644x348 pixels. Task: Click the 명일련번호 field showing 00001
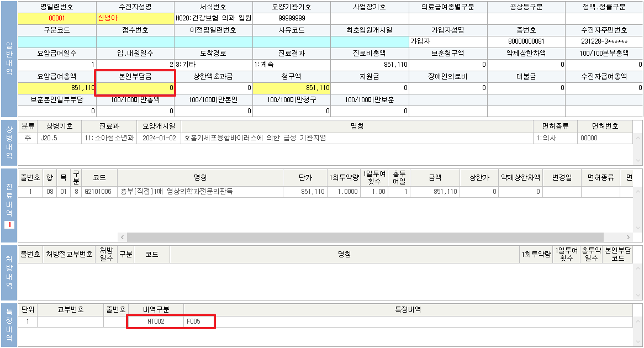point(57,18)
